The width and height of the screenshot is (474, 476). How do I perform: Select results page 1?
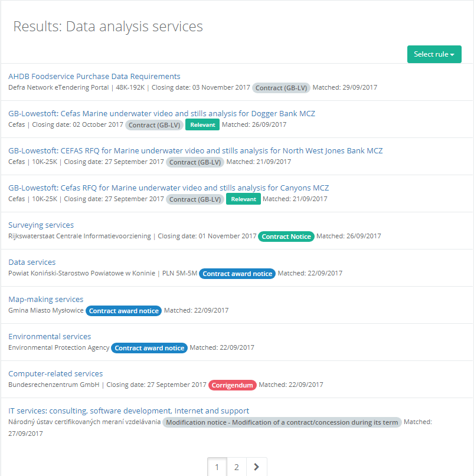click(217, 467)
